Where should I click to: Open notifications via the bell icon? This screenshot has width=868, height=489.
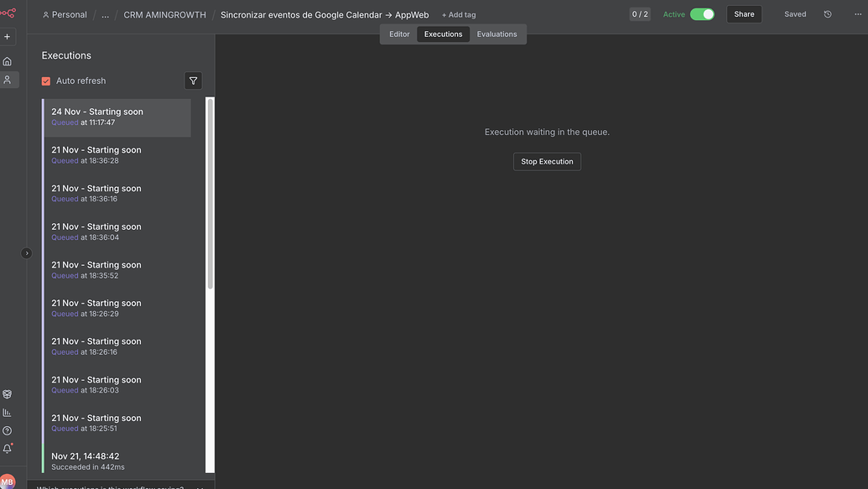tap(7, 447)
